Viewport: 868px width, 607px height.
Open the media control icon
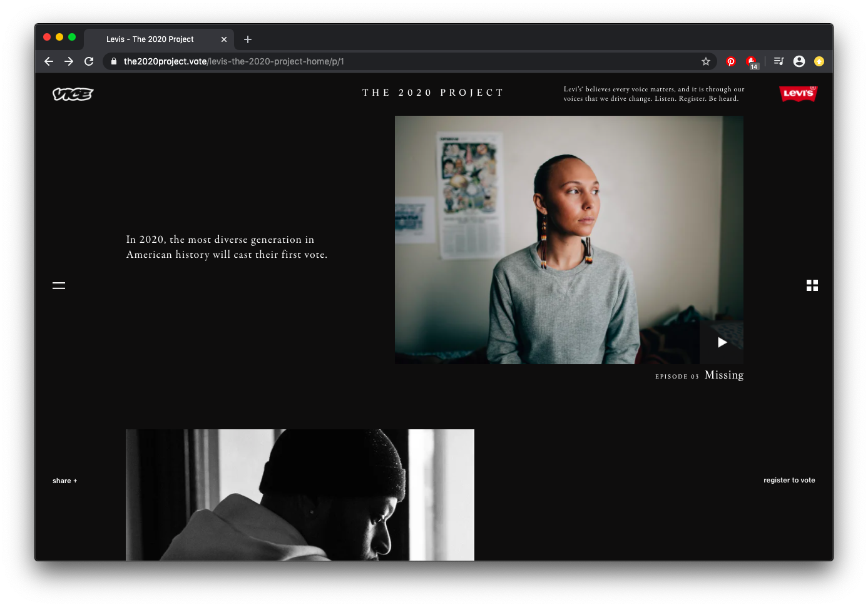[x=779, y=61]
